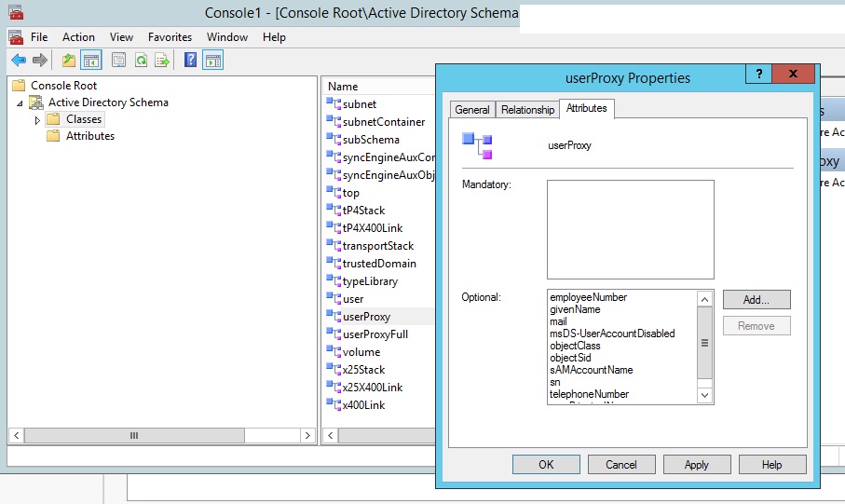Select the userProxyFull class icon

coord(334,334)
